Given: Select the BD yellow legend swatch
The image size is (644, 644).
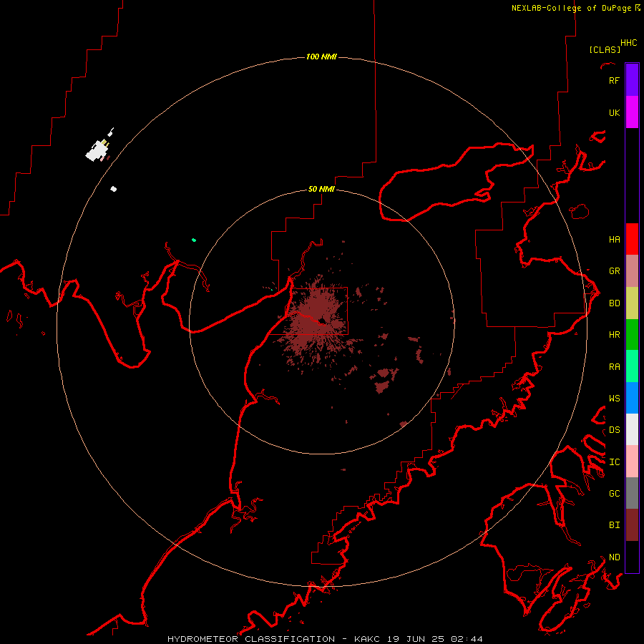Looking at the screenshot, I should (x=632, y=303).
